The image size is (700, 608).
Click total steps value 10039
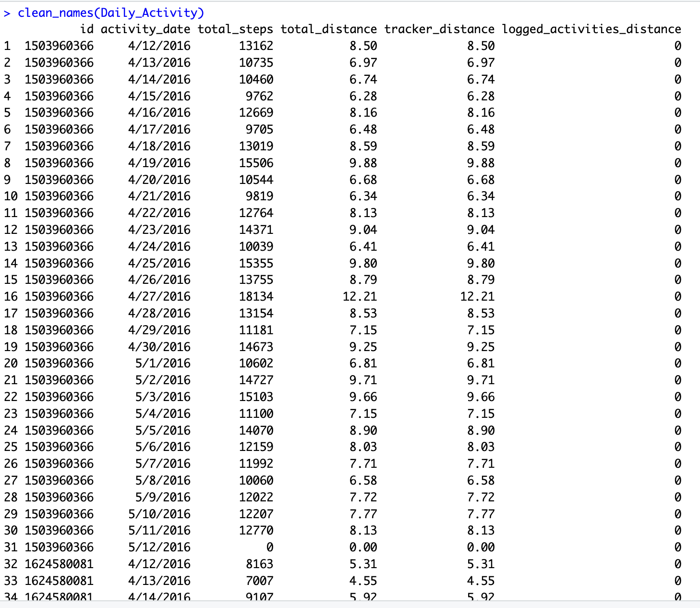(x=256, y=246)
